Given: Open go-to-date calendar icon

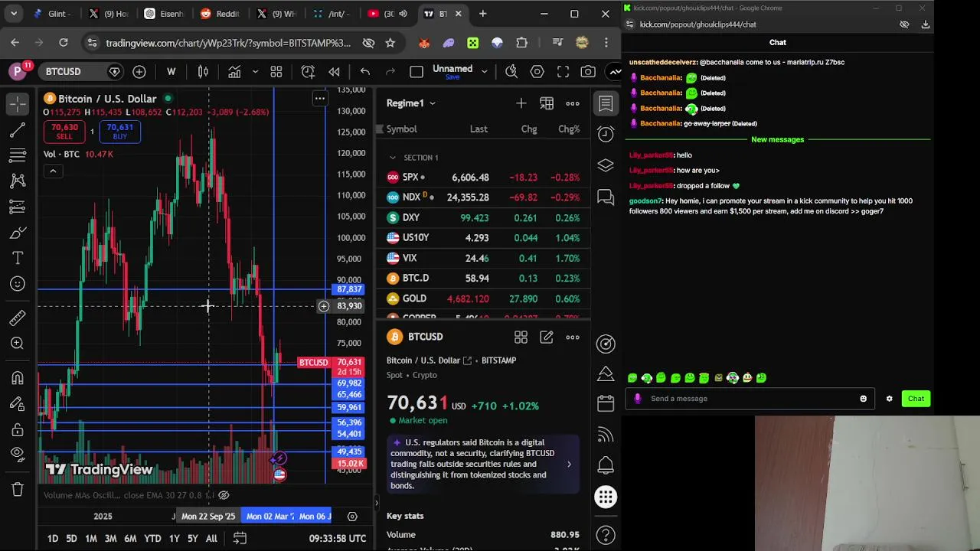Looking at the screenshot, I should pos(240,538).
